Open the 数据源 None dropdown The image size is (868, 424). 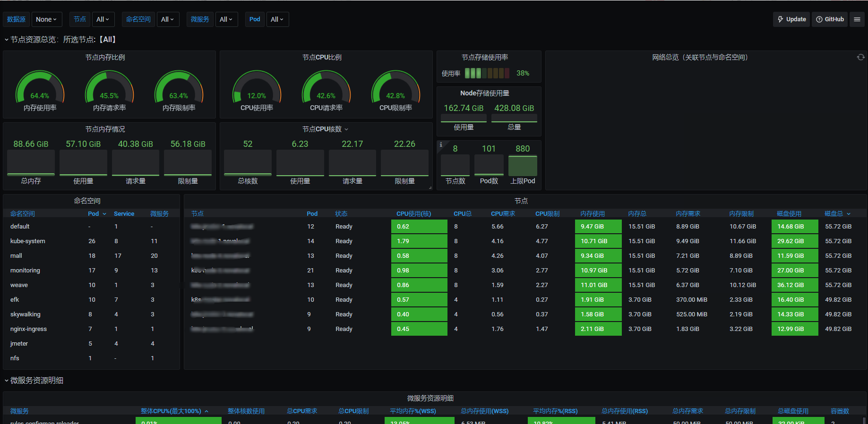(x=46, y=19)
